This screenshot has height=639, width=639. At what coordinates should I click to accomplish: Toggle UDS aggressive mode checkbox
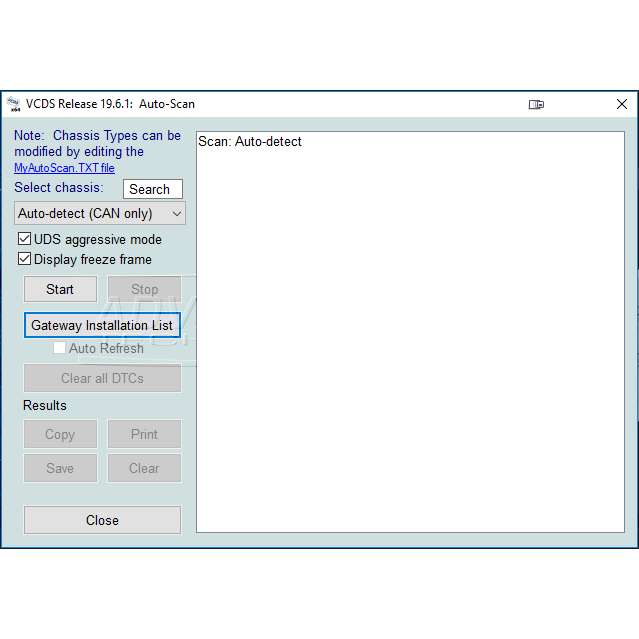[x=24, y=239]
